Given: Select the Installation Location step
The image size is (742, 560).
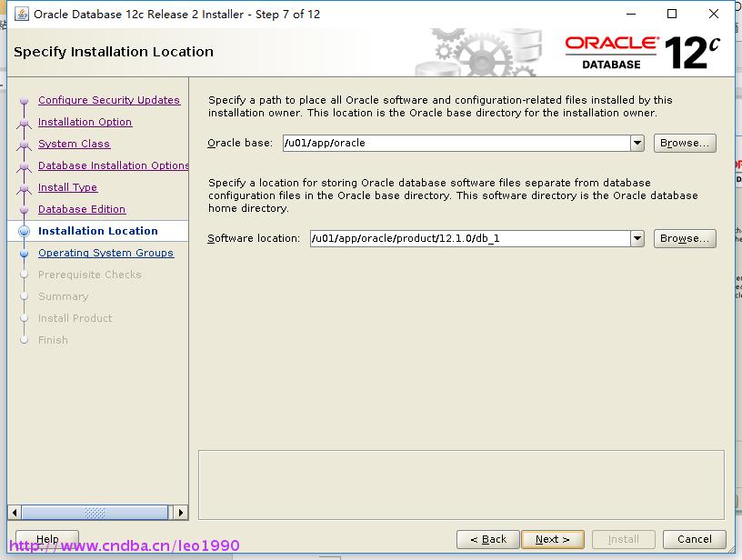Looking at the screenshot, I should pos(98,231).
